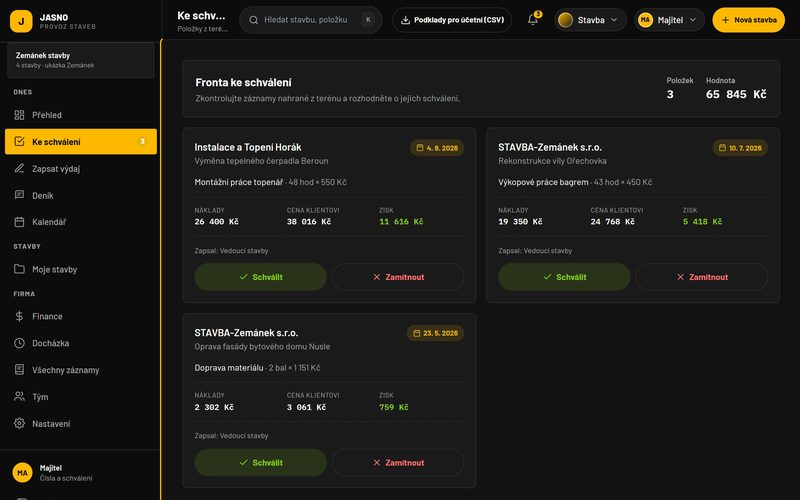Approve the Instalace a Topení Horák item
Viewport: 800px width, 500px height.
pyautogui.click(x=260, y=277)
